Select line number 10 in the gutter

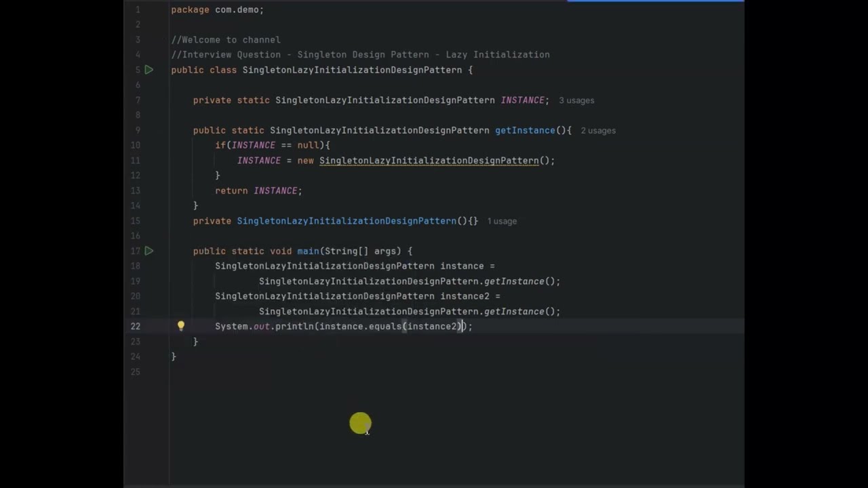(136, 145)
